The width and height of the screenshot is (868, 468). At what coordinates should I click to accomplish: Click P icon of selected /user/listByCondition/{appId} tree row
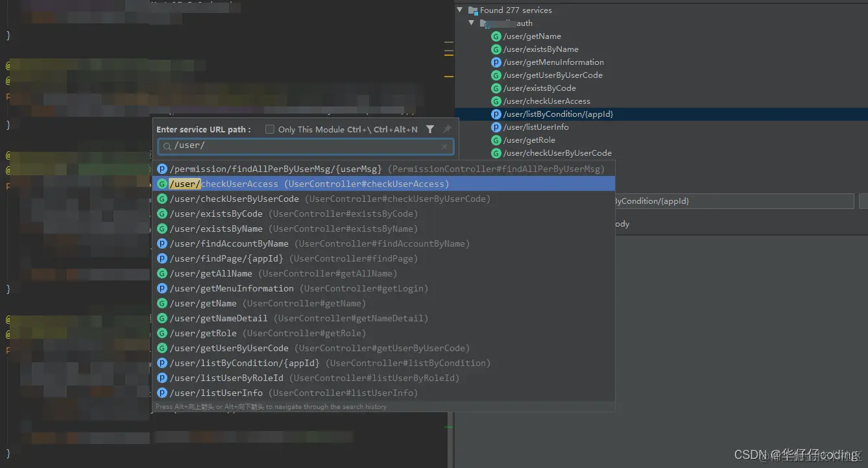[x=496, y=114]
